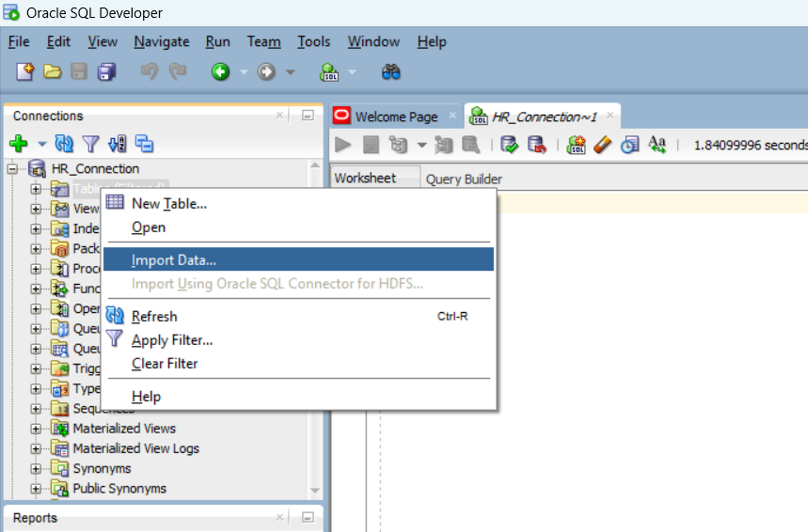
Task: Click the New file toolbar icon
Action: (24, 71)
